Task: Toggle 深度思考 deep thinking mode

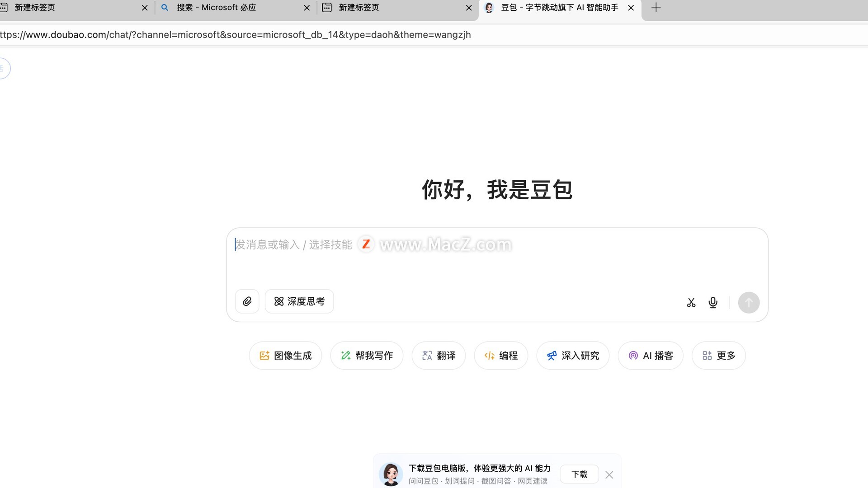Action: click(299, 301)
